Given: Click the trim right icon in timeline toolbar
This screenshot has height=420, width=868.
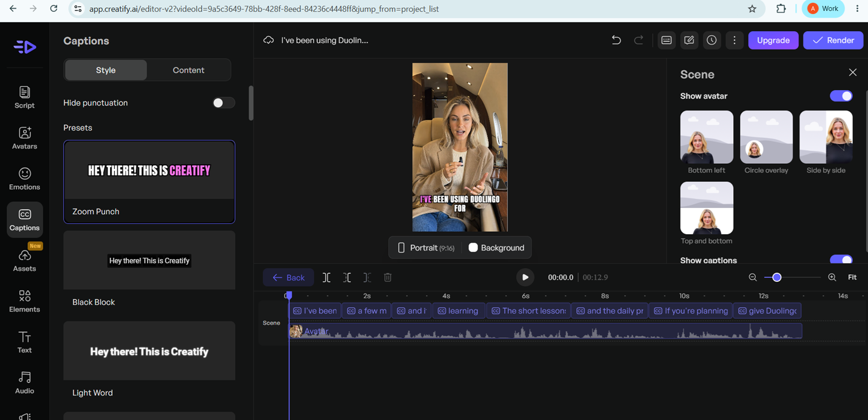Looking at the screenshot, I should [367, 277].
